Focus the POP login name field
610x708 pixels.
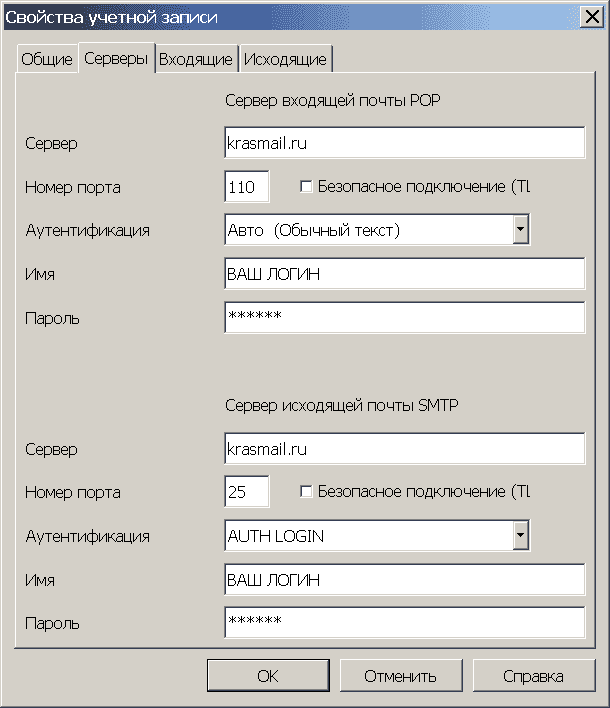(x=405, y=274)
